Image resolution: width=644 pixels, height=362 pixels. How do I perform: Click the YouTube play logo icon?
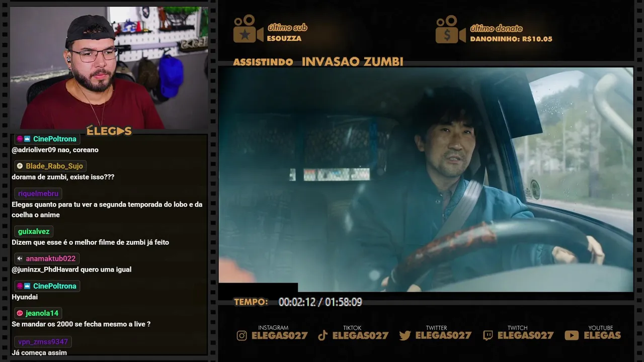click(x=572, y=335)
